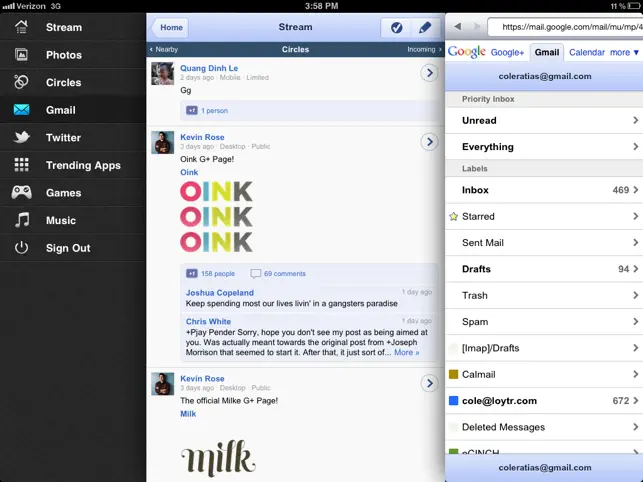This screenshot has height=482, width=643.
Task: Open the Oink link under Kevin Rose
Action: click(189, 172)
